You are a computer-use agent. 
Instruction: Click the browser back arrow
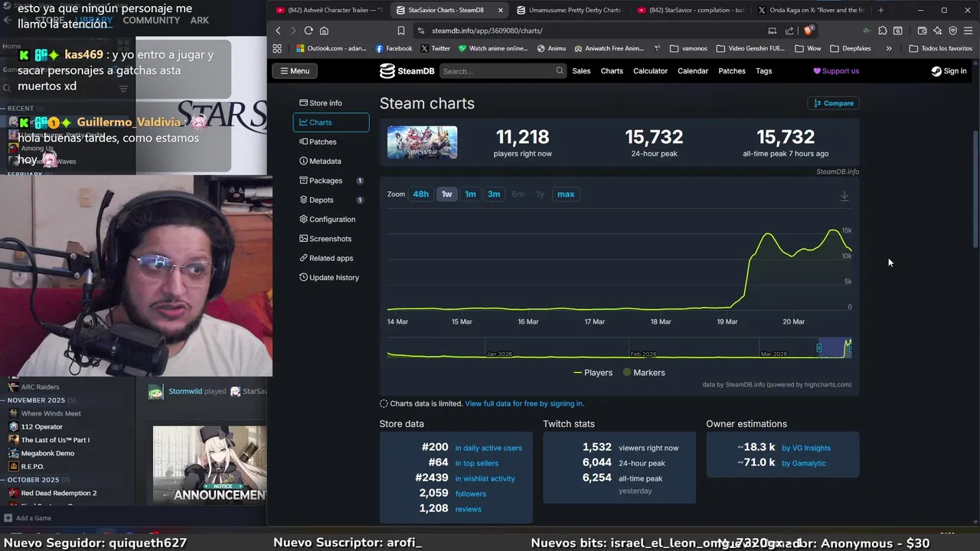tap(278, 31)
